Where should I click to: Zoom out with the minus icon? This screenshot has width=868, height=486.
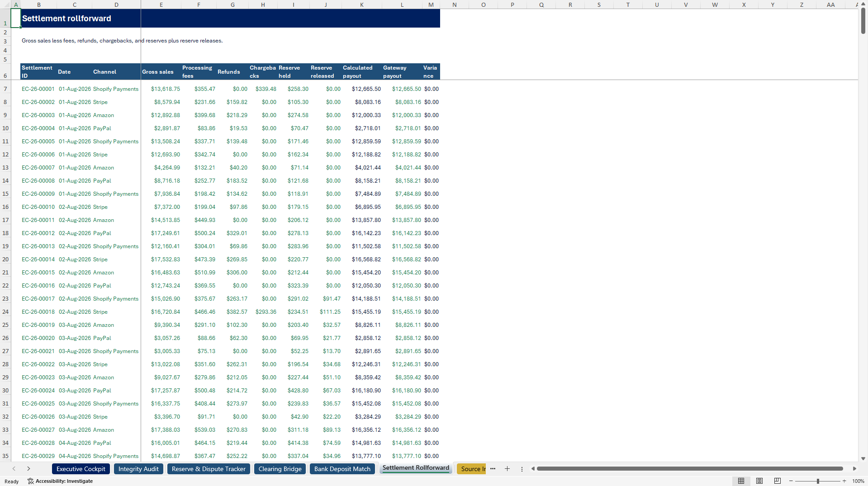(x=791, y=481)
